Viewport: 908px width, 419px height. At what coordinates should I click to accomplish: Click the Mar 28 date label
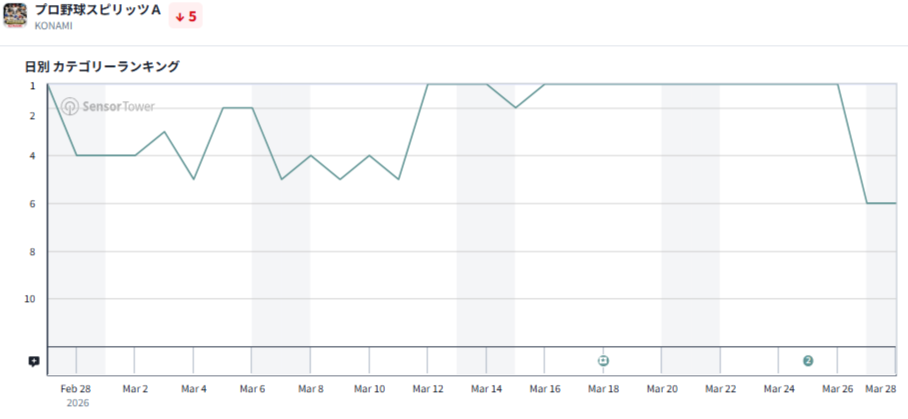pos(880,388)
